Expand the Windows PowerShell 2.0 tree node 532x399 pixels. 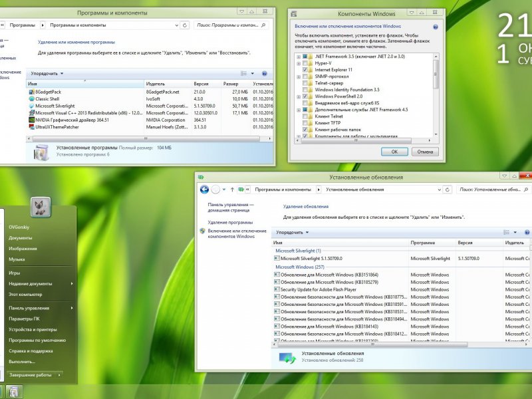[x=299, y=96]
